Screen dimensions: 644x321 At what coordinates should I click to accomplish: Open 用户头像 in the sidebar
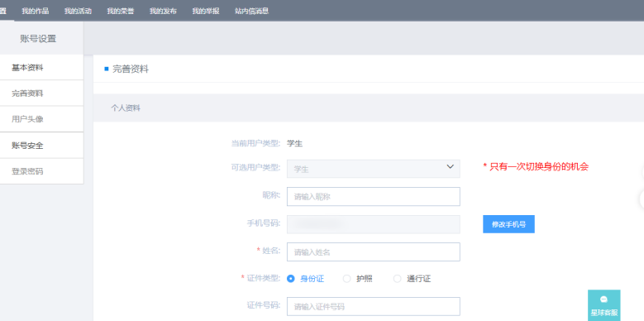[41, 120]
